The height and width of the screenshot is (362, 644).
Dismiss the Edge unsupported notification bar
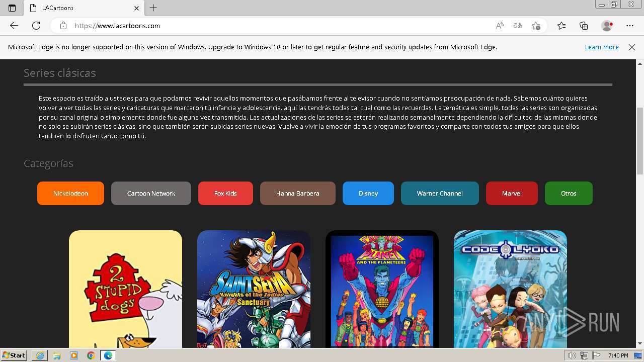[x=632, y=47]
